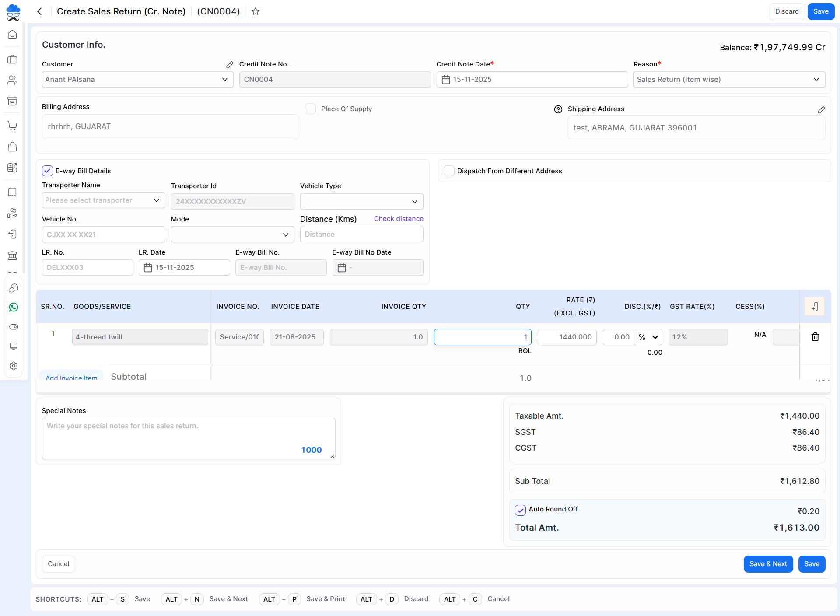This screenshot has height=616, width=840.
Task: Enable Dispatch From Different Address
Action: coord(449,171)
